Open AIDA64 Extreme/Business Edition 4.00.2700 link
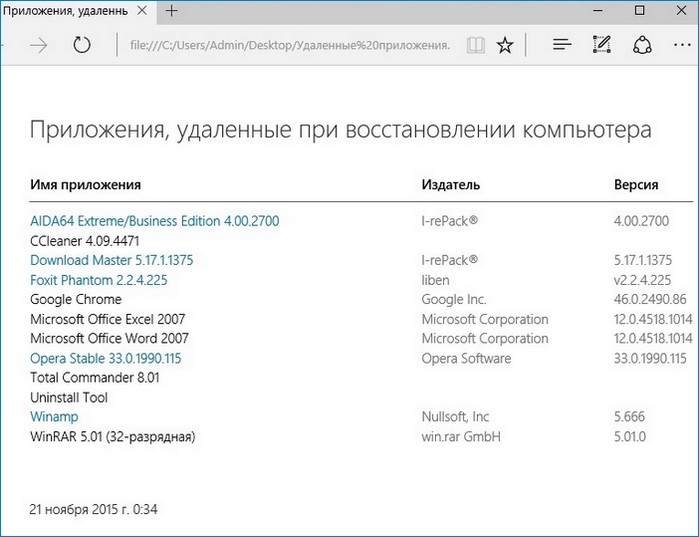This screenshot has width=699, height=537. [155, 221]
